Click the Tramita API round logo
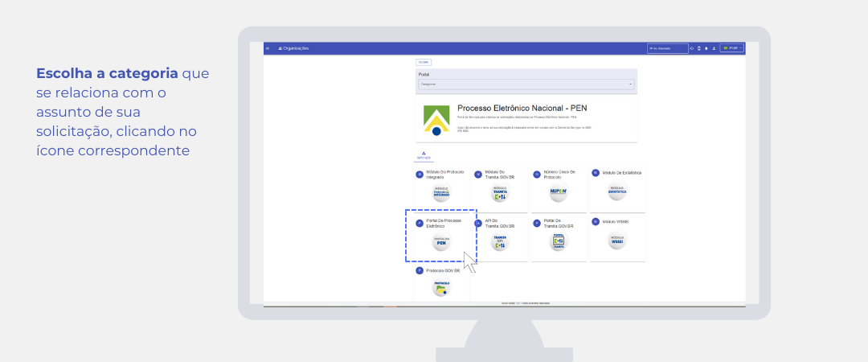The height and width of the screenshot is (362, 868). point(500,241)
